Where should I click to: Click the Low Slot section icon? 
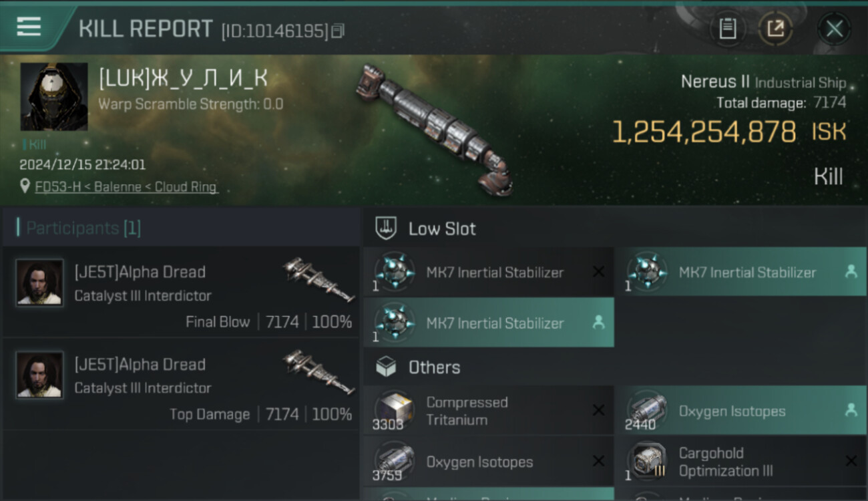(x=385, y=228)
